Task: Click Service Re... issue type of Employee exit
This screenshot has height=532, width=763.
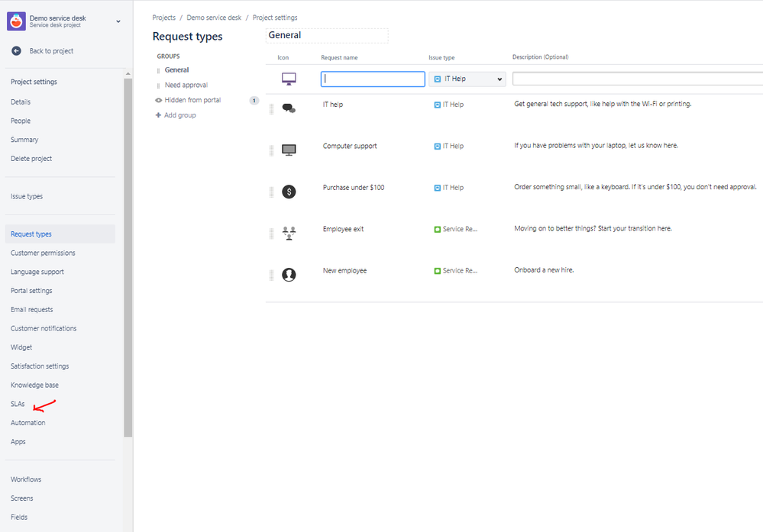Action: tap(456, 229)
